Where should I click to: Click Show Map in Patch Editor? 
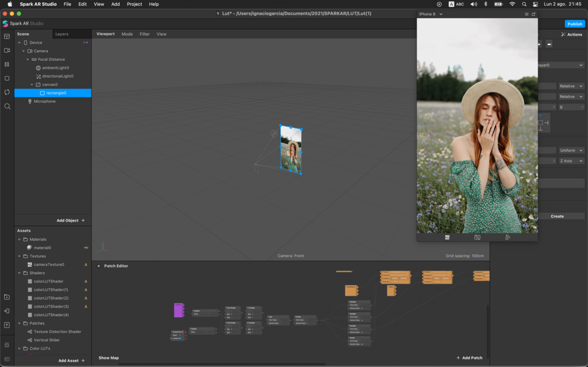pyautogui.click(x=109, y=358)
